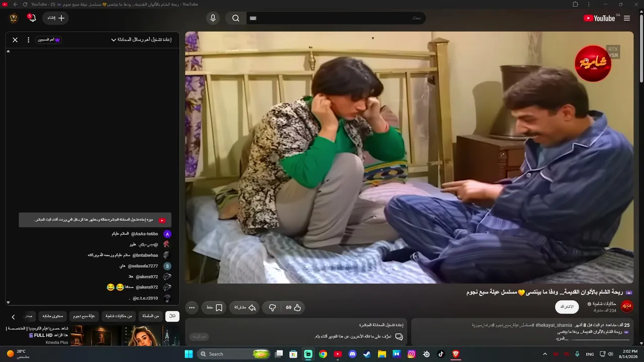This screenshot has width=644, height=362.
Task: Open more actions ellipsis under video
Action: coord(192,307)
